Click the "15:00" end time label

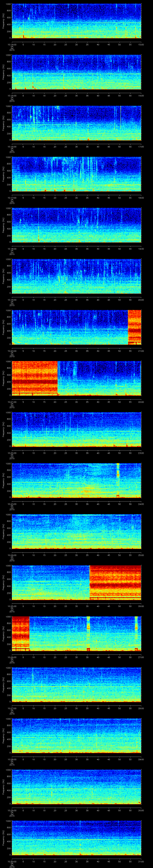click(141, 44)
